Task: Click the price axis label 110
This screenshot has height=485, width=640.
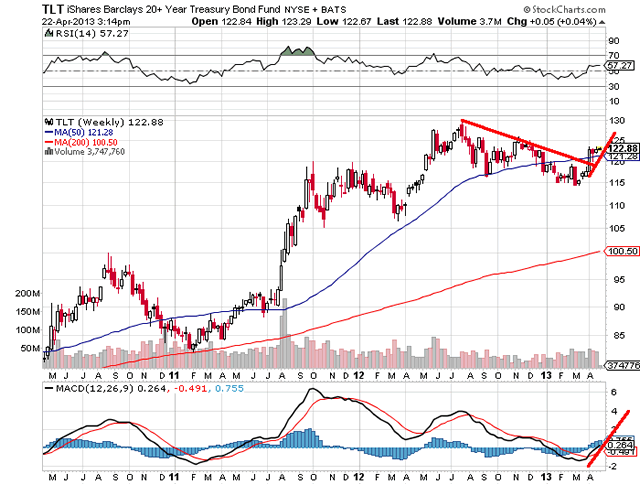Action: tap(616, 205)
